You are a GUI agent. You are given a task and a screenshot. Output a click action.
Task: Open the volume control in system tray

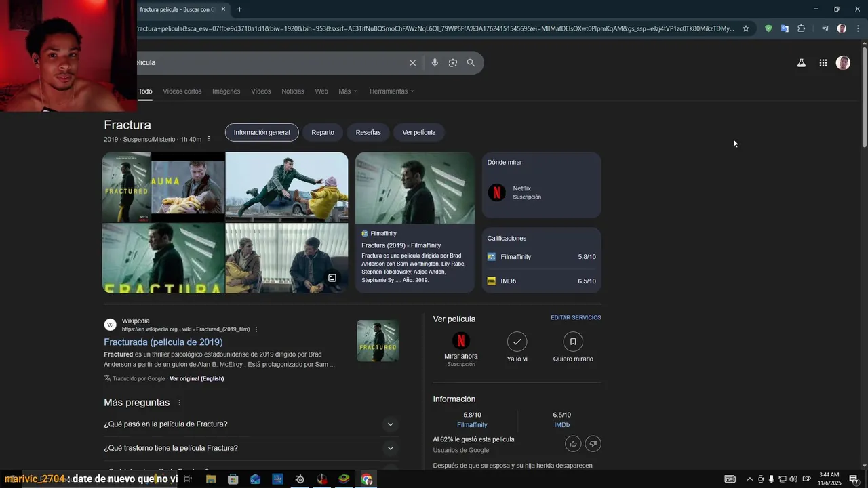[793, 479]
